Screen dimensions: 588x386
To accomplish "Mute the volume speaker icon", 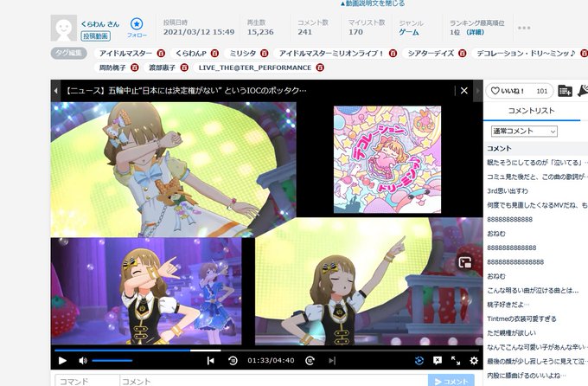I will (x=83, y=361).
